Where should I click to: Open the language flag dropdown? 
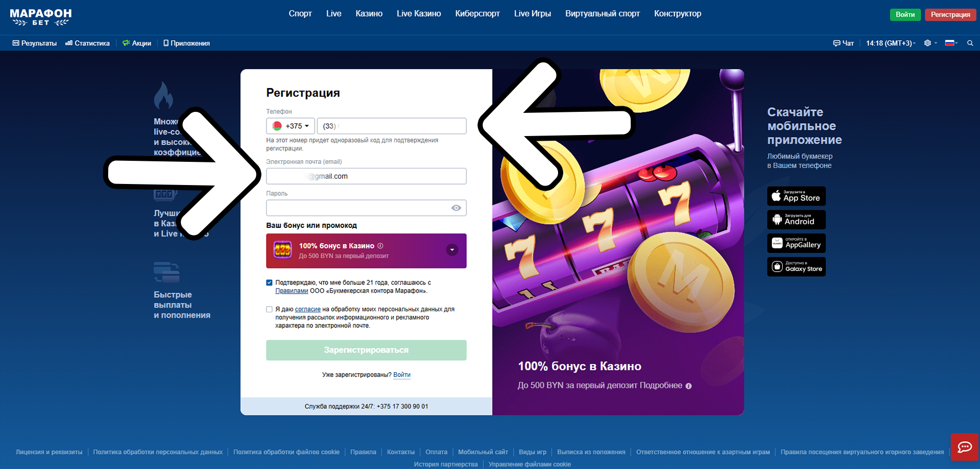(951, 43)
